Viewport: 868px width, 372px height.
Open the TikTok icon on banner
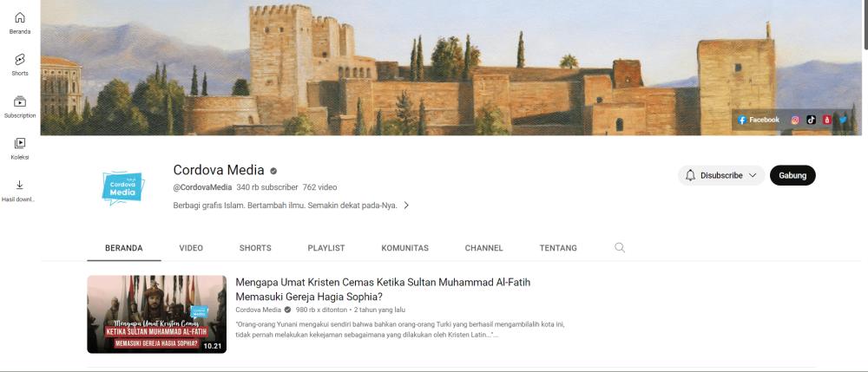coord(811,120)
